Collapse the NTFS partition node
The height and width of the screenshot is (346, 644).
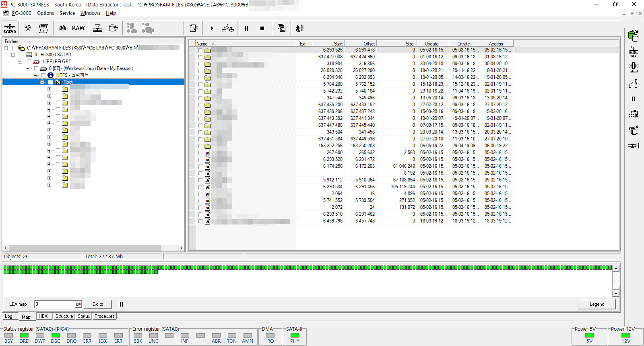[x=35, y=75]
